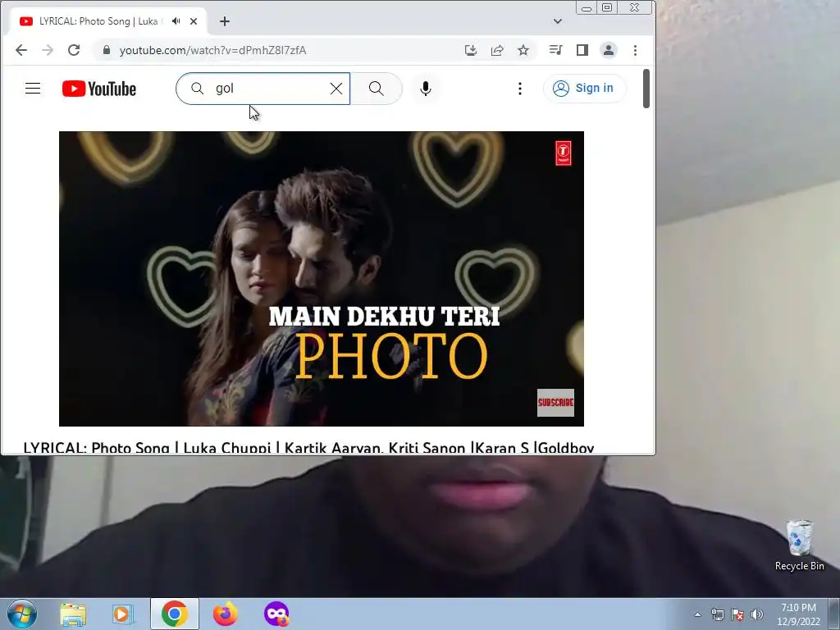Viewport: 840px width, 630px height.
Task: Toggle Chrome side panel
Action: (x=582, y=50)
